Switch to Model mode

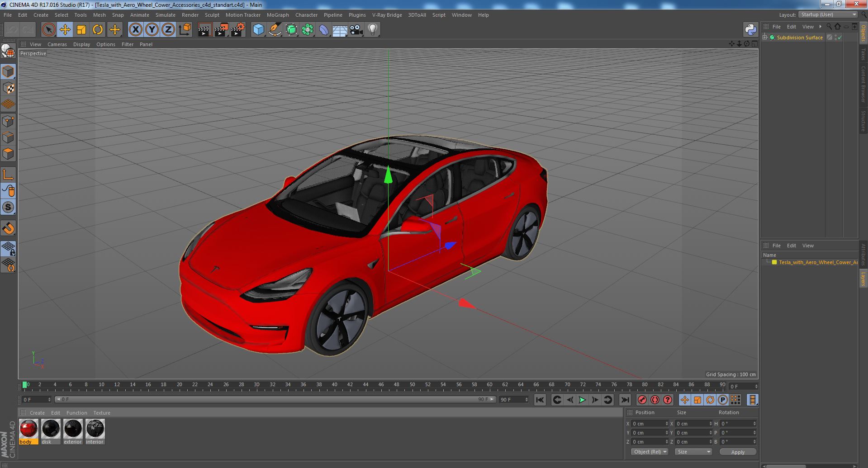click(8, 71)
